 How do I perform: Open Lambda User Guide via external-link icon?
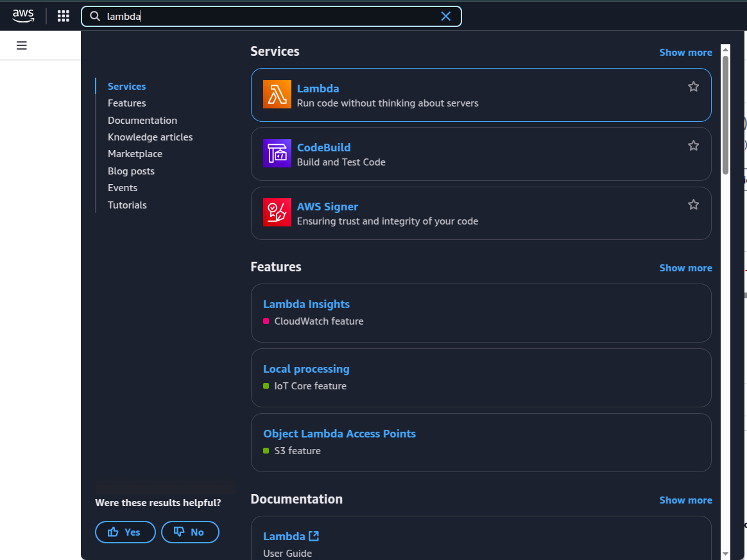click(314, 535)
